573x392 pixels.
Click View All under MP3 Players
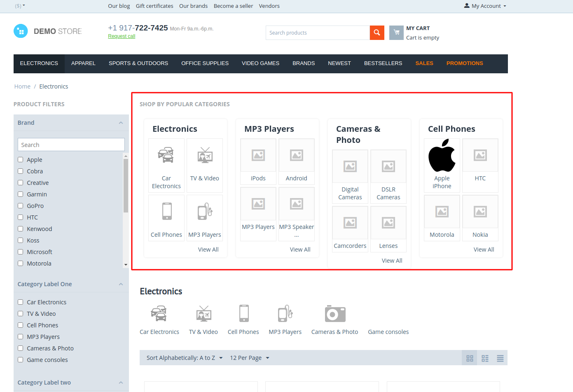(300, 250)
